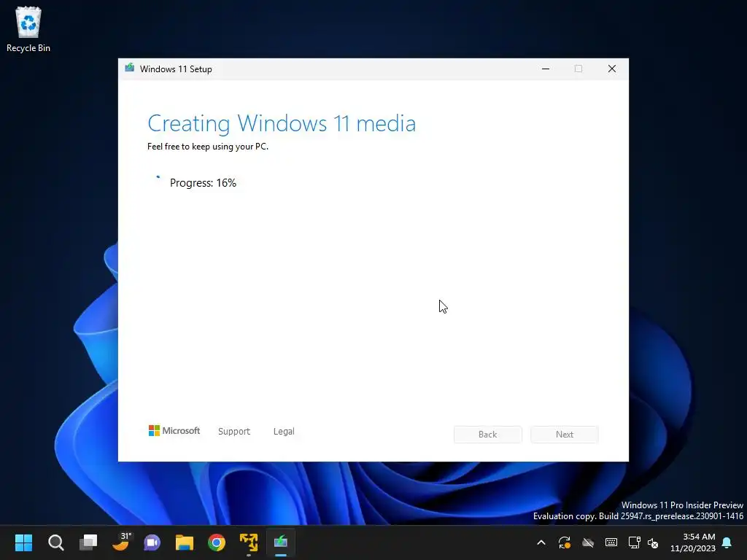
Task: Click the Microsoft logo in setup
Action: [174, 430]
